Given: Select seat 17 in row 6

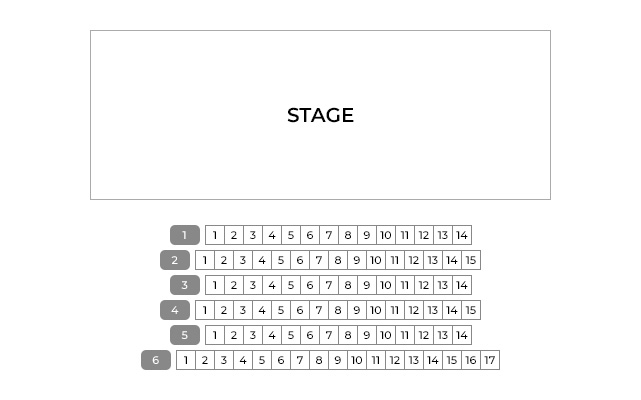Looking at the screenshot, I should (489, 360).
